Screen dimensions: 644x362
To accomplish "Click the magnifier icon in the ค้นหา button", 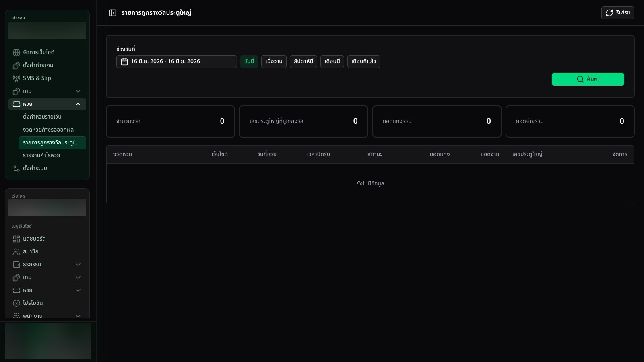I will tap(580, 79).
